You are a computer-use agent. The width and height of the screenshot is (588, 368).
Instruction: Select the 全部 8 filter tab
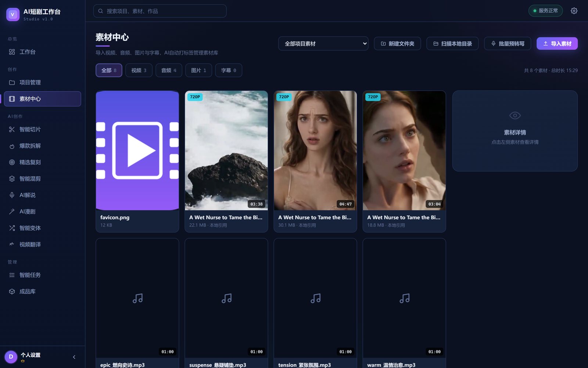pyautogui.click(x=109, y=71)
